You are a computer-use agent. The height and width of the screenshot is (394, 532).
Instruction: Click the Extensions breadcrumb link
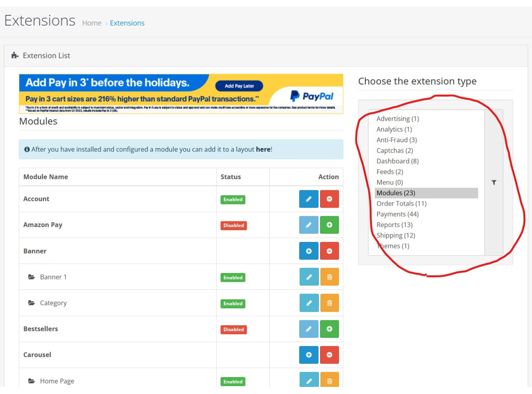127,23
